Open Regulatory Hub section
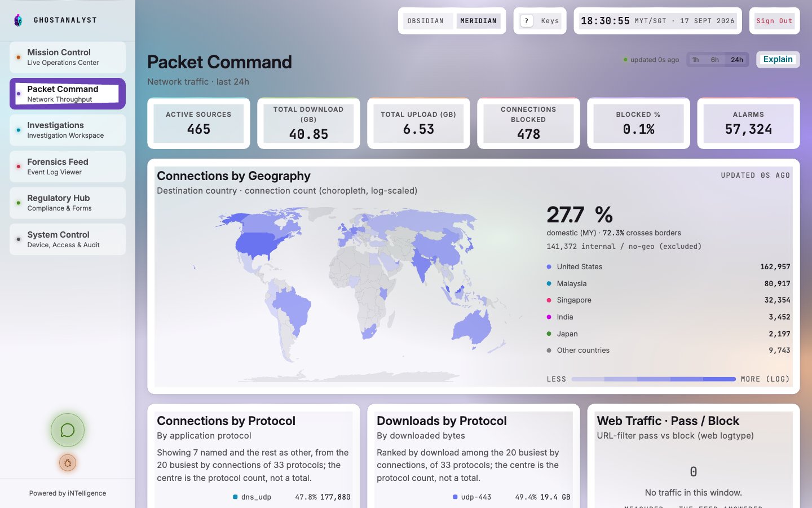The width and height of the screenshot is (812, 508). click(x=68, y=203)
